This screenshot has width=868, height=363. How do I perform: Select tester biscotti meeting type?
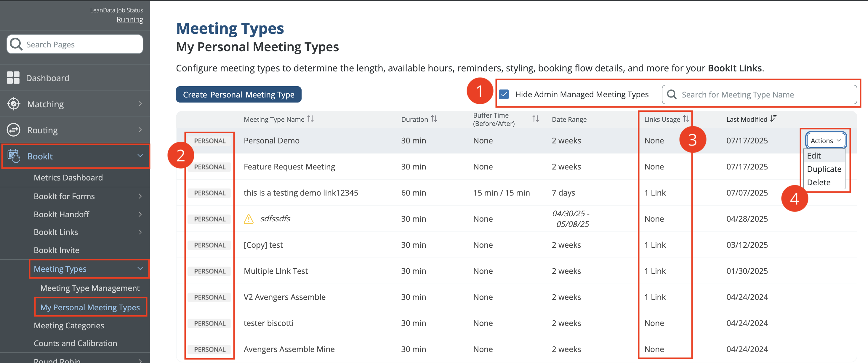(268, 323)
